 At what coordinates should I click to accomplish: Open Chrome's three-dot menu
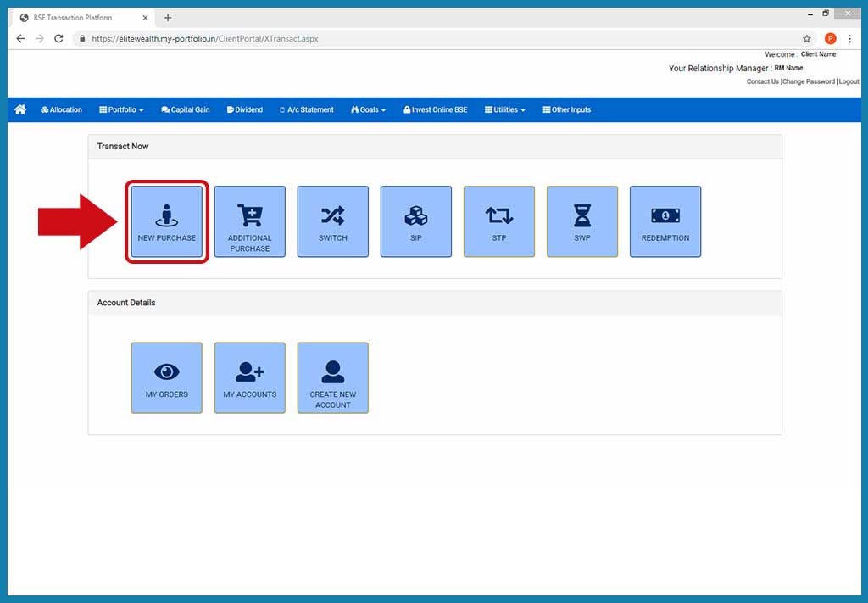[849, 39]
